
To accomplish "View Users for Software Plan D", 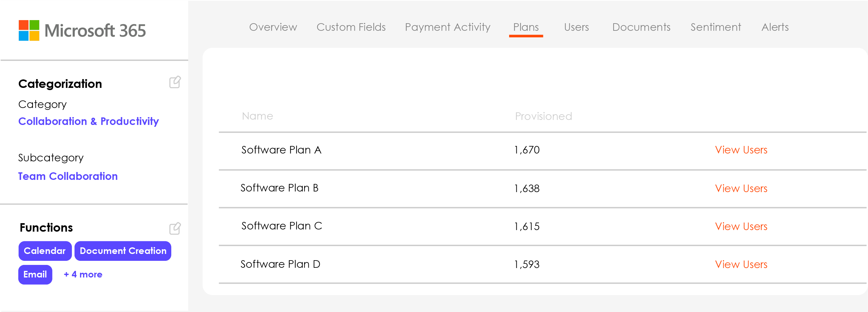I will 741,264.
